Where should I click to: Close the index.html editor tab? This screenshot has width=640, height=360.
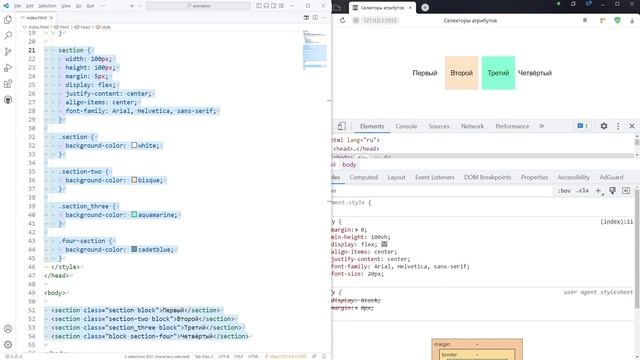click(51, 18)
